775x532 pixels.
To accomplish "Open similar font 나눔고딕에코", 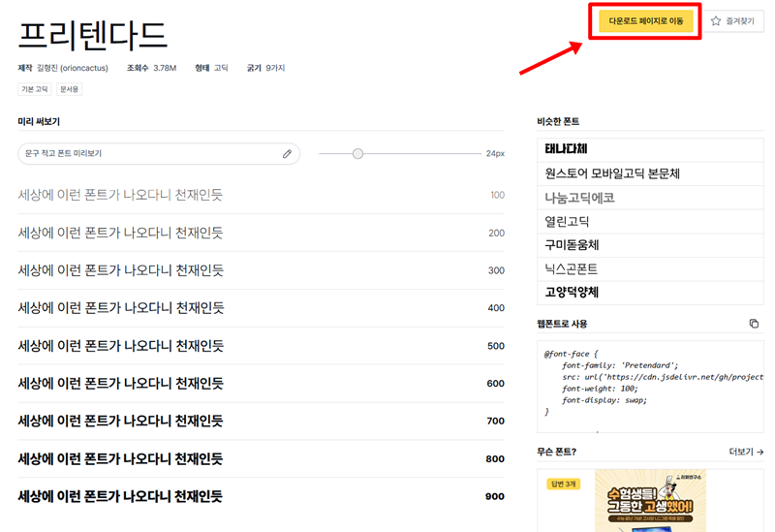I will click(x=650, y=198).
